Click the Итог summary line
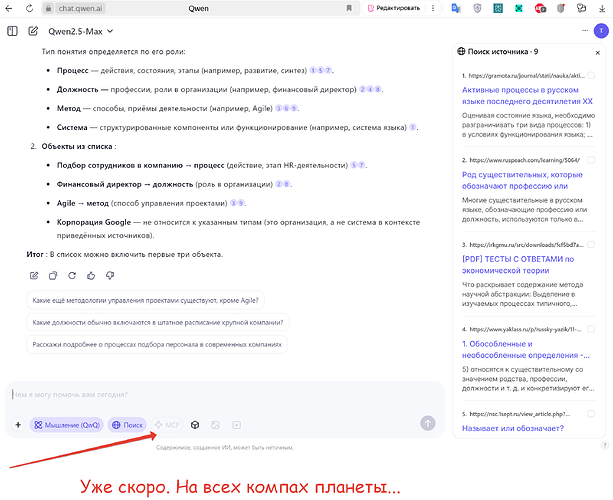The width and height of the screenshot is (613, 500). click(x=125, y=254)
